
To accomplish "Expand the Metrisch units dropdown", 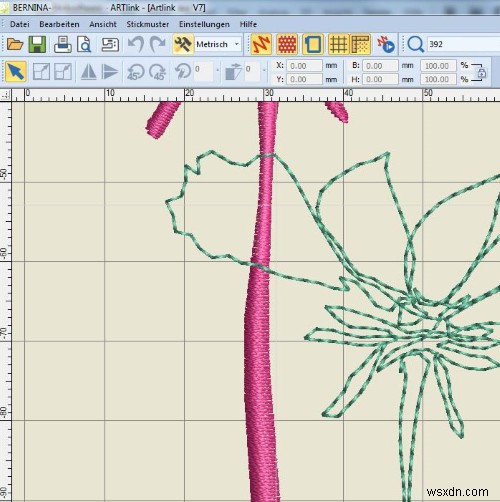I will pyautogui.click(x=237, y=44).
